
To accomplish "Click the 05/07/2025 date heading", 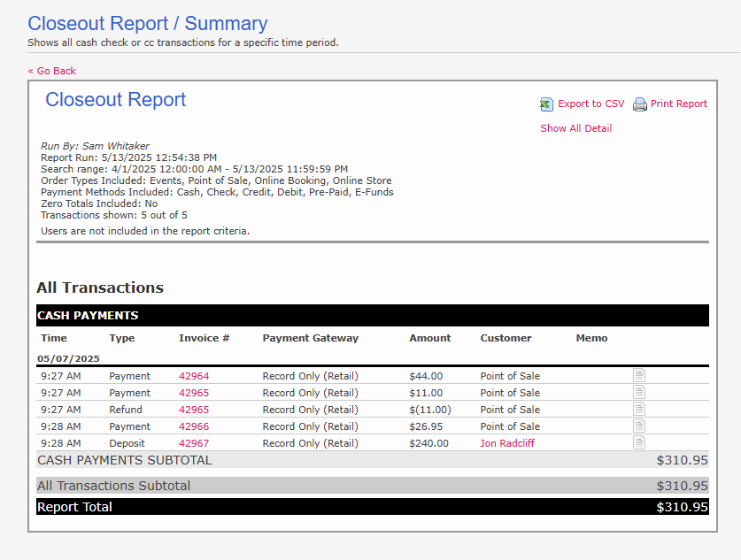I will [x=68, y=359].
